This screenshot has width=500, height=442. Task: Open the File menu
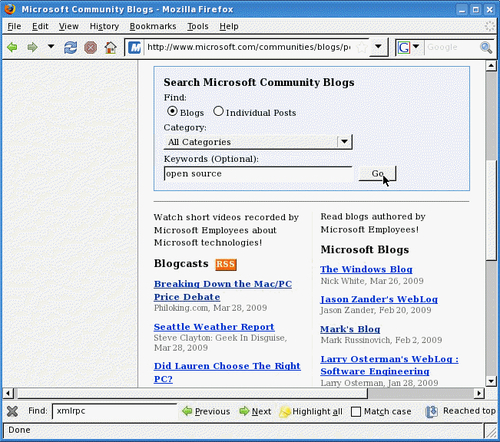coord(14,26)
